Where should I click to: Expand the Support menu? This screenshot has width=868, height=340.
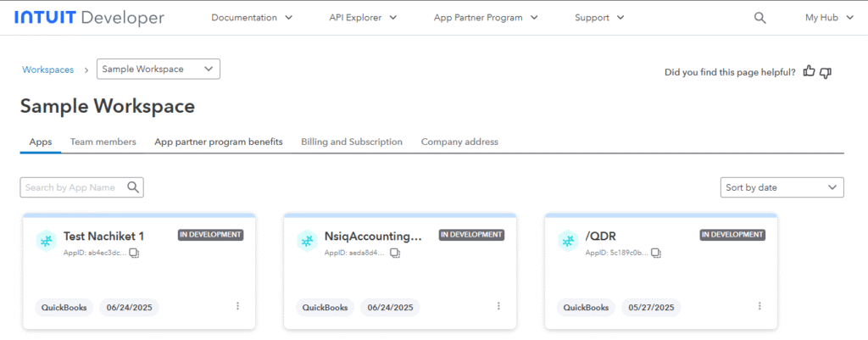[599, 18]
